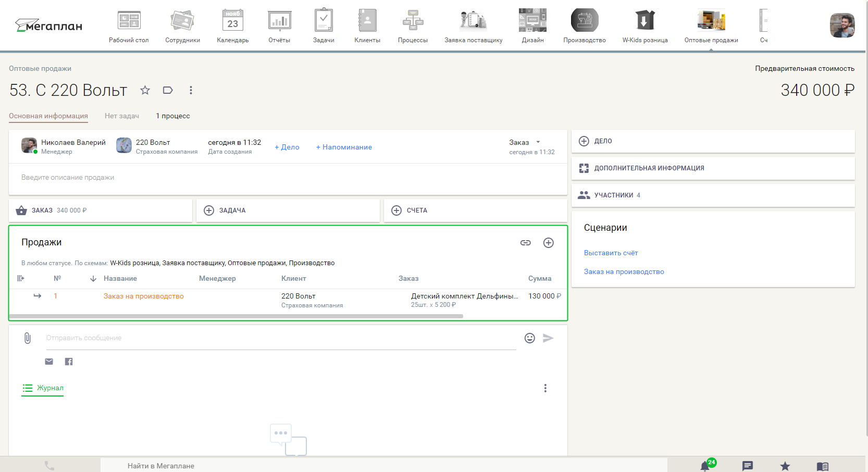Open Отчёты section
Viewport: 868px width, 472px height.
[x=279, y=26]
